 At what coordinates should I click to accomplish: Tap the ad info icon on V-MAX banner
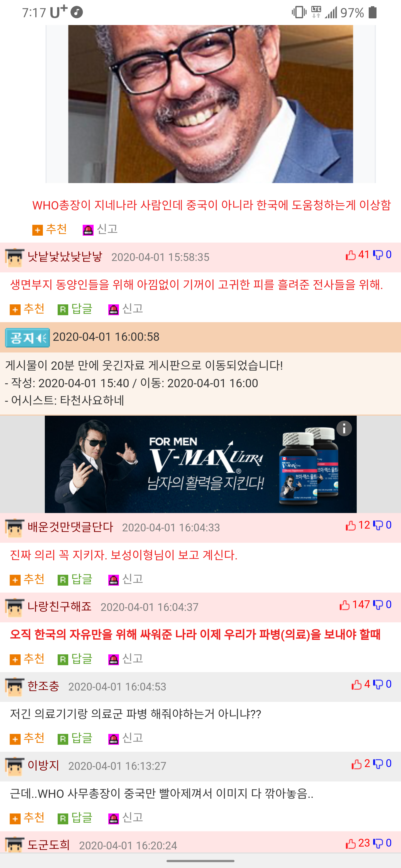(x=344, y=428)
